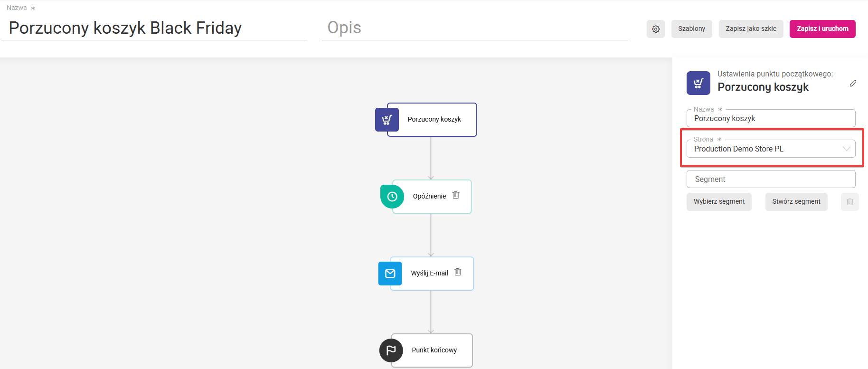The image size is (868, 369).
Task: Click the automation name field Porzucony koszyk Black Friday
Action: 154,28
